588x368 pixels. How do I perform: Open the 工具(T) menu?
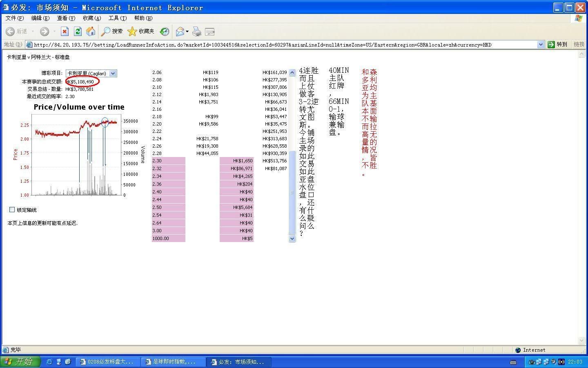tap(117, 18)
